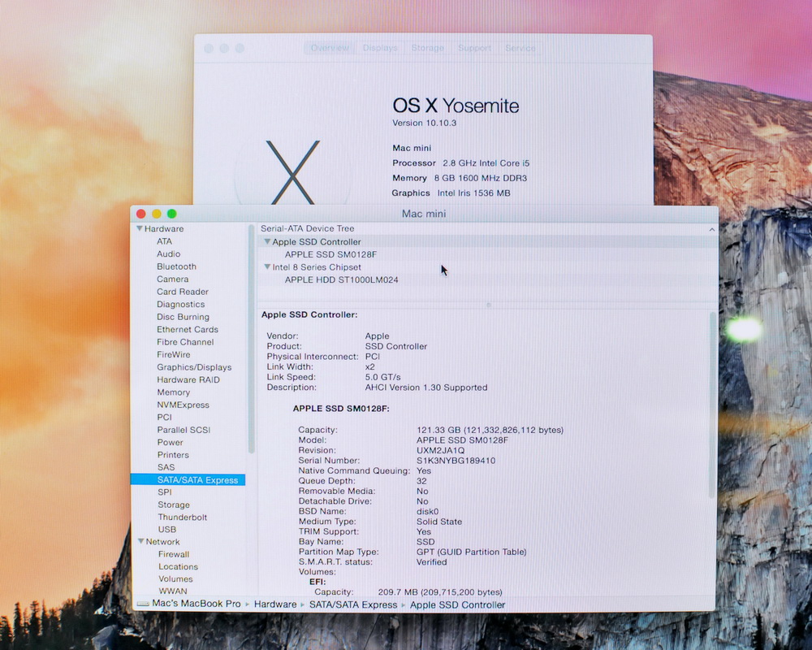Select Camera in the sidebar
Viewport: 812px width, 650px height.
coord(172,279)
